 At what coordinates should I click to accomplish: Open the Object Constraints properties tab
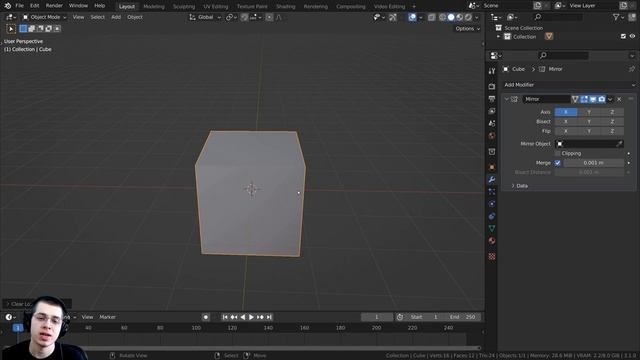[492, 216]
